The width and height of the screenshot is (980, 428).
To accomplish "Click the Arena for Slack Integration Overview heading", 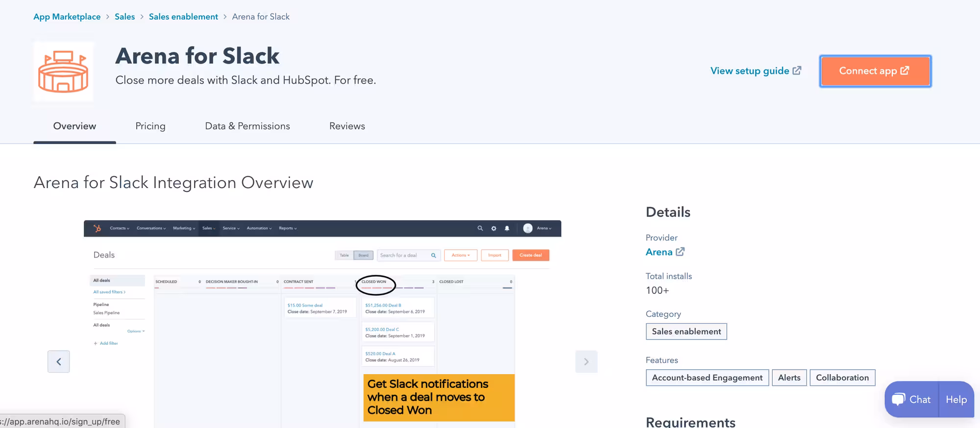I will point(173,183).
